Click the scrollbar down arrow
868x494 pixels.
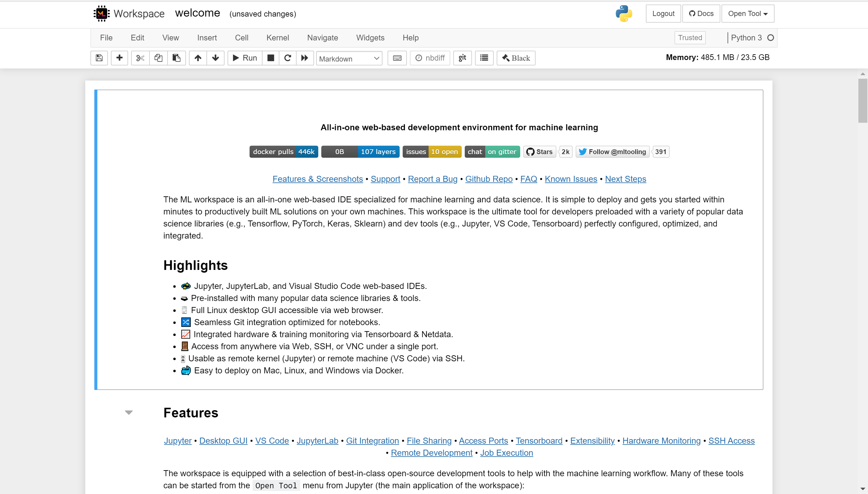tap(863, 489)
